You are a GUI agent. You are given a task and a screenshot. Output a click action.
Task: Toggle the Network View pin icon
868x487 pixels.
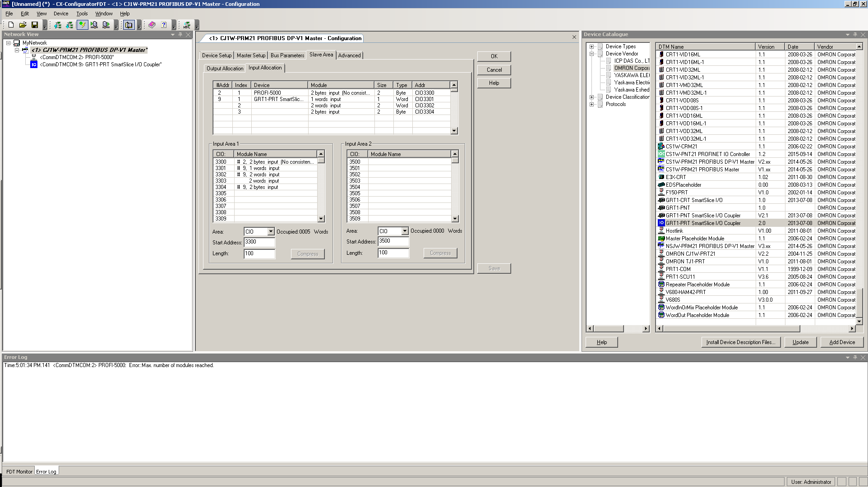(180, 34)
